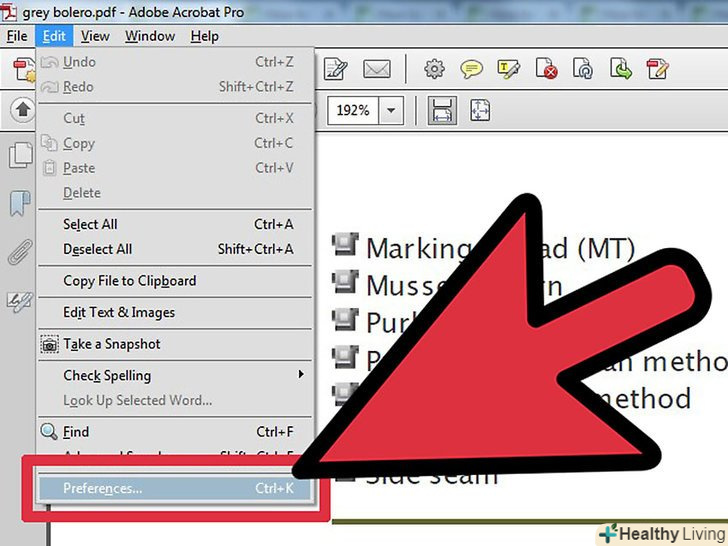
Task: Click the Create PDF toolbar icon
Action: tap(24, 70)
